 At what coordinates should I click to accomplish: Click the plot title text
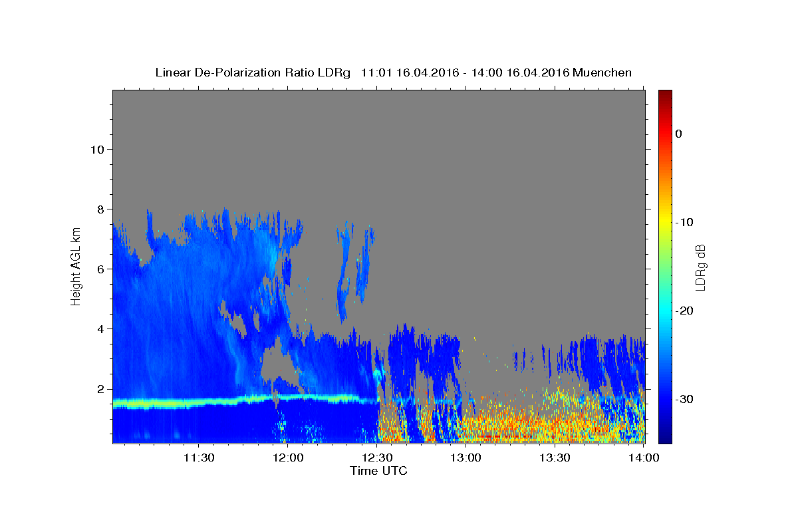click(393, 72)
